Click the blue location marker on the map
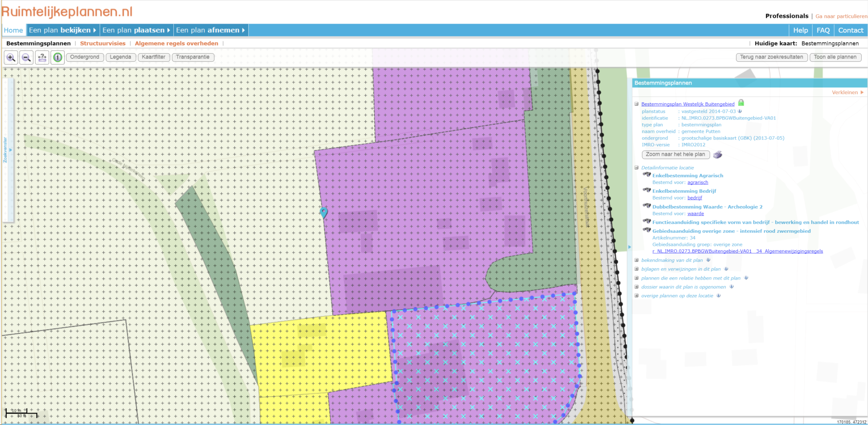Viewport: 868px width, 425px height. coord(324,212)
